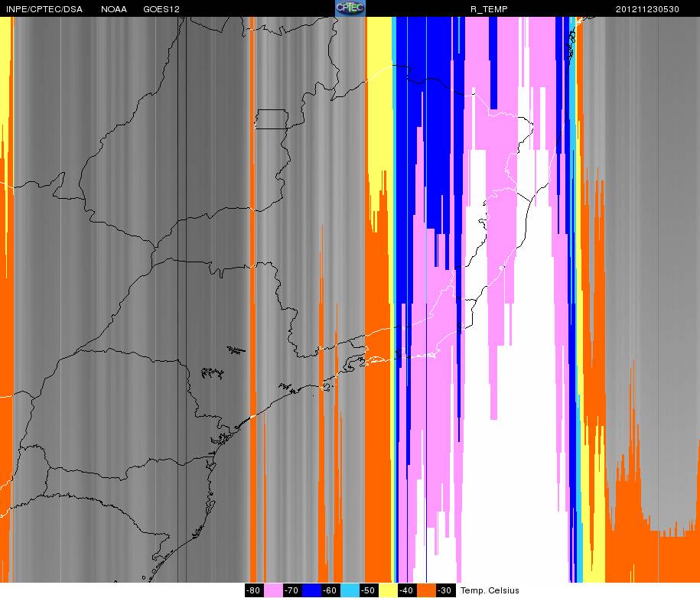
Task: Select the GOES12 satellite label
Action: [x=161, y=9]
